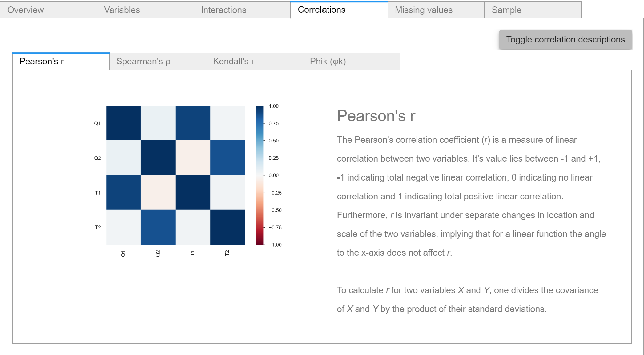
Task: Open the Overview tab
Action: click(48, 10)
